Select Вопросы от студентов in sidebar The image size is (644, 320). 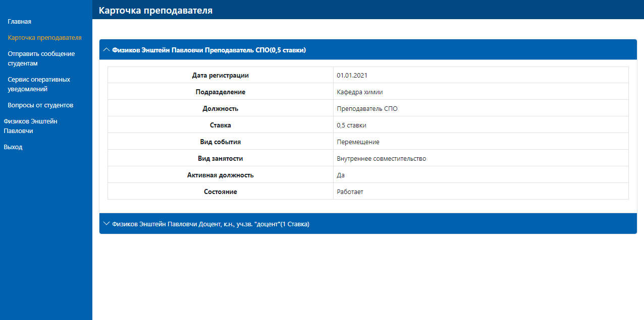pos(40,105)
